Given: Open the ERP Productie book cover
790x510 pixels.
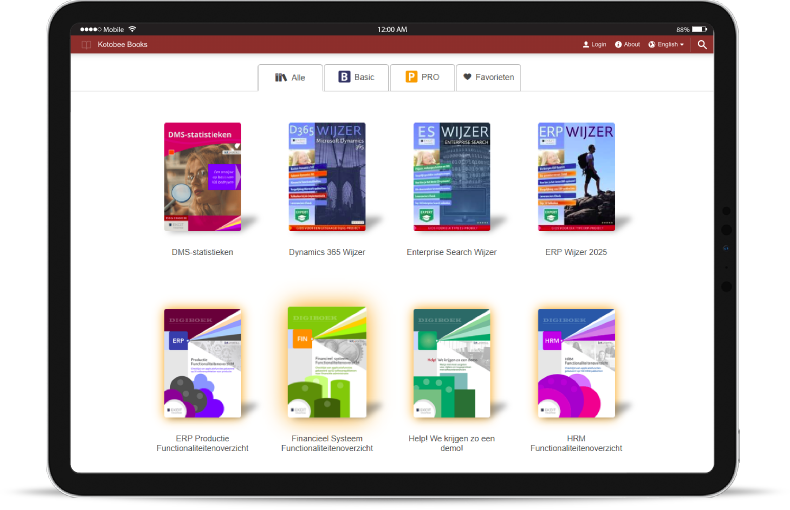Looking at the screenshot, I should [x=203, y=363].
